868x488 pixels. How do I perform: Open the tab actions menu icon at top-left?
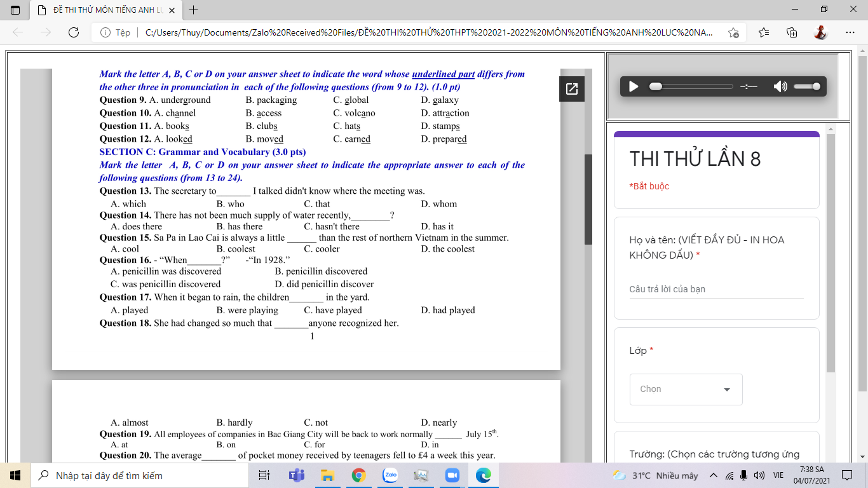(x=15, y=10)
